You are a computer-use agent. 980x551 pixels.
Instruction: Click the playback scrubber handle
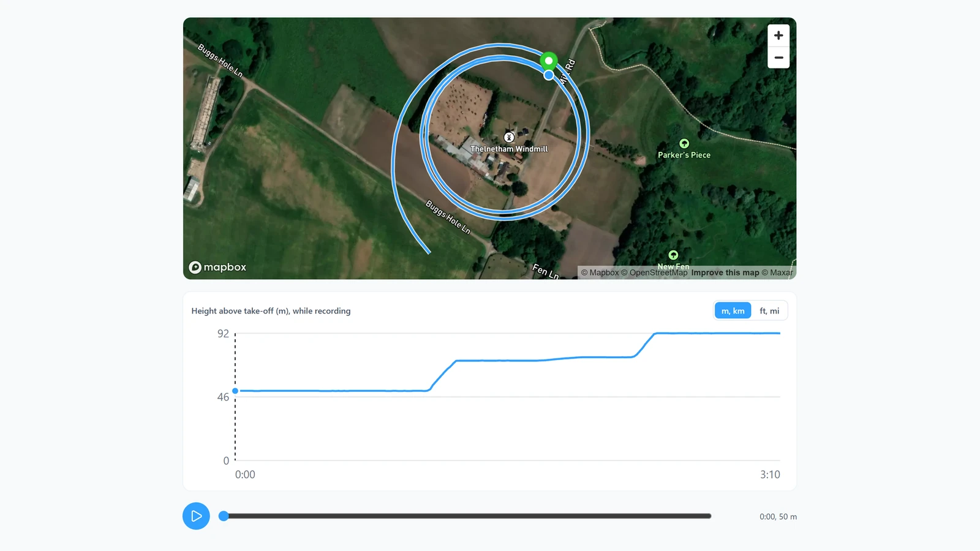224,516
